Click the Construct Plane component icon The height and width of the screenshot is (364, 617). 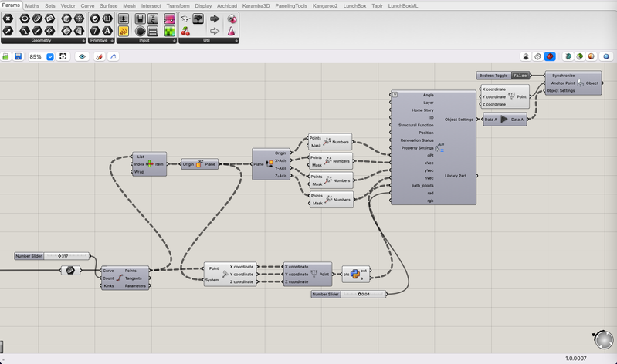pyautogui.click(x=198, y=164)
